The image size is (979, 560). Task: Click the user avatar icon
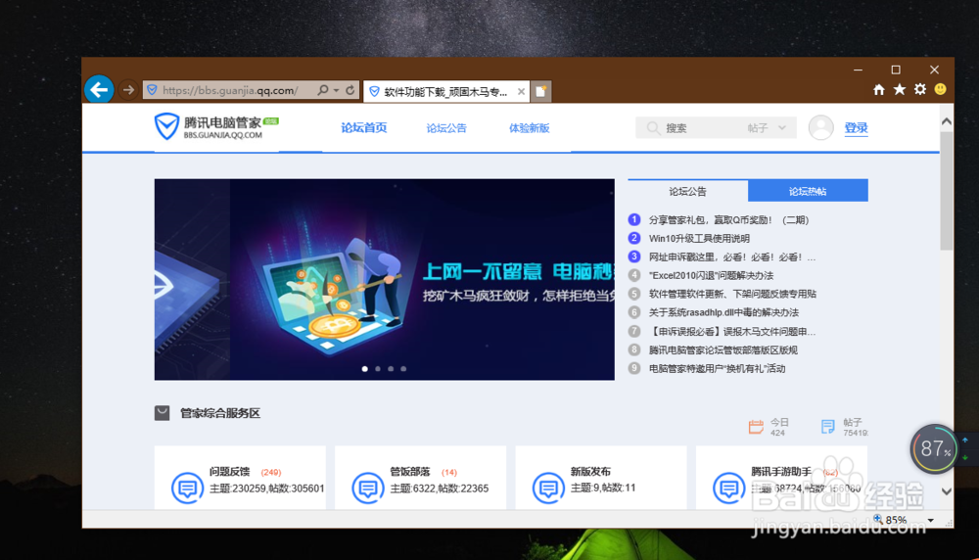point(820,127)
